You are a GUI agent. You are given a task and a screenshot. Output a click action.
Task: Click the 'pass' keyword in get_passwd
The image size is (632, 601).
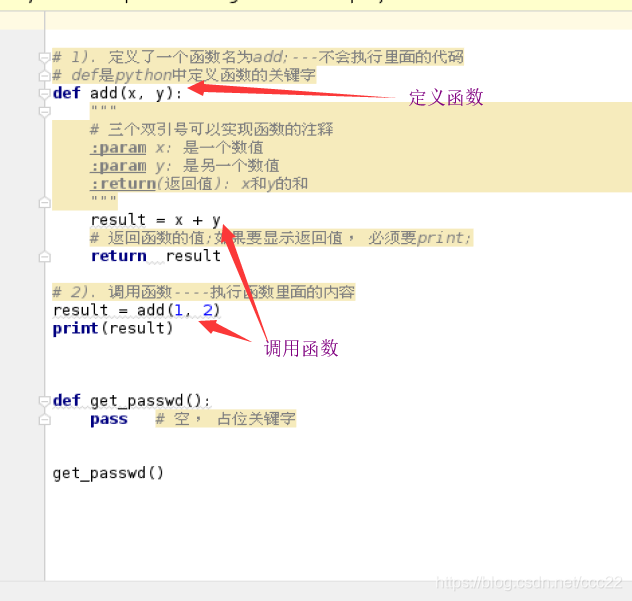coord(109,419)
